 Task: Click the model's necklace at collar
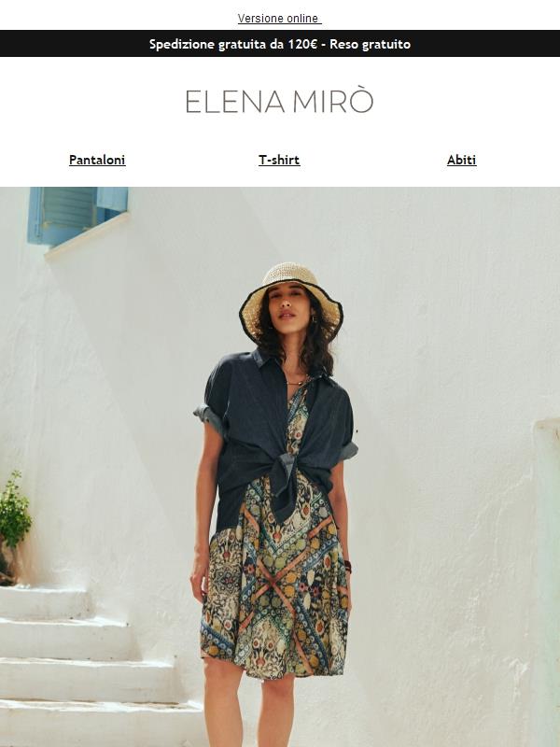[298, 381]
